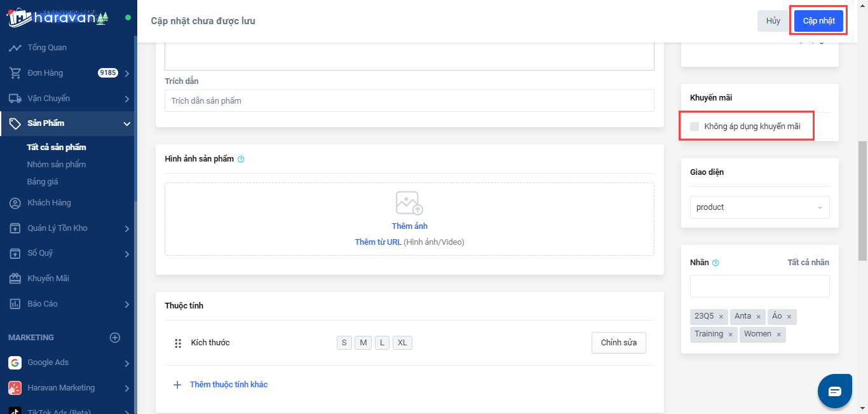The image size is (868, 414).
Task: Expand Vận Chuyển submenu arrow
Action: pyautogui.click(x=127, y=99)
